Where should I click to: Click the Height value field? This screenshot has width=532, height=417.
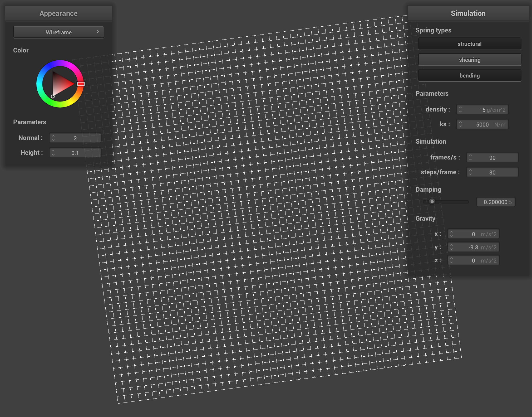(x=75, y=153)
